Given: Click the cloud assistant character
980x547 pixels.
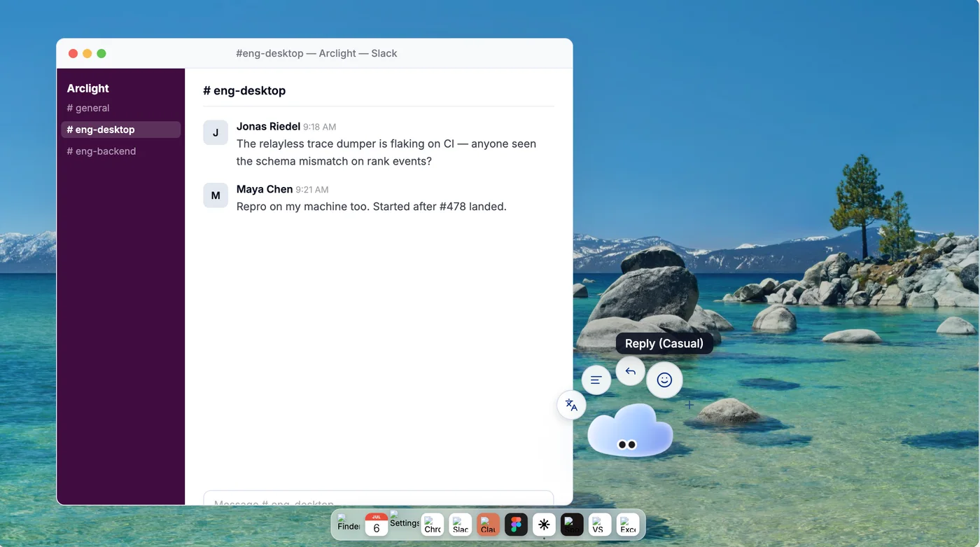Looking at the screenshot, I should [630, 431].
